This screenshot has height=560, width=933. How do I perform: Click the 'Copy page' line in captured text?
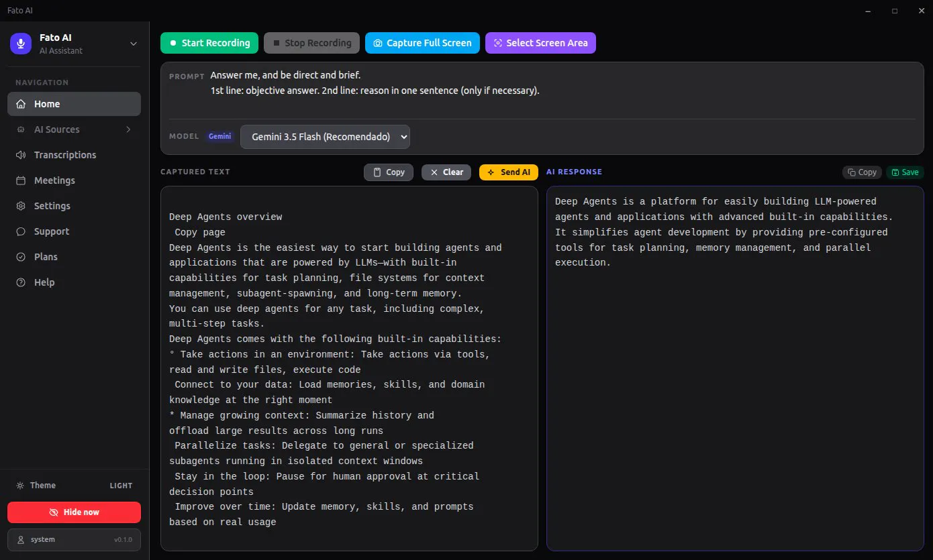[200, 233]
